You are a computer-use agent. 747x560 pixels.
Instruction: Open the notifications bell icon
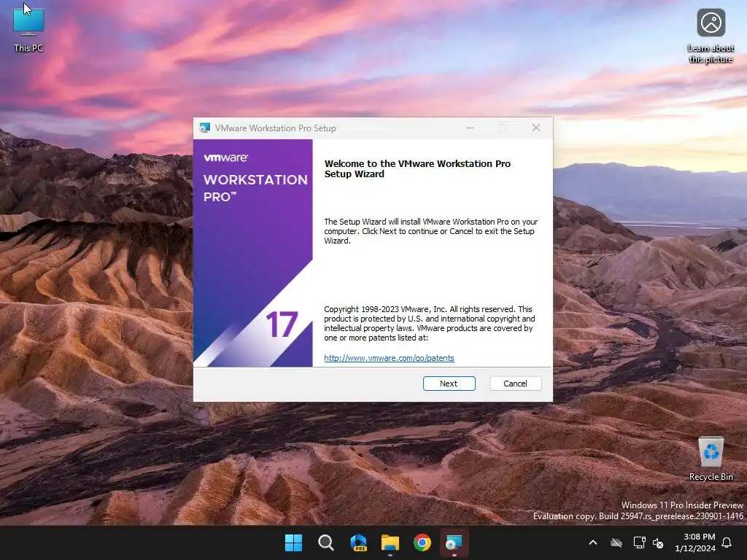[x=727, y=542]
